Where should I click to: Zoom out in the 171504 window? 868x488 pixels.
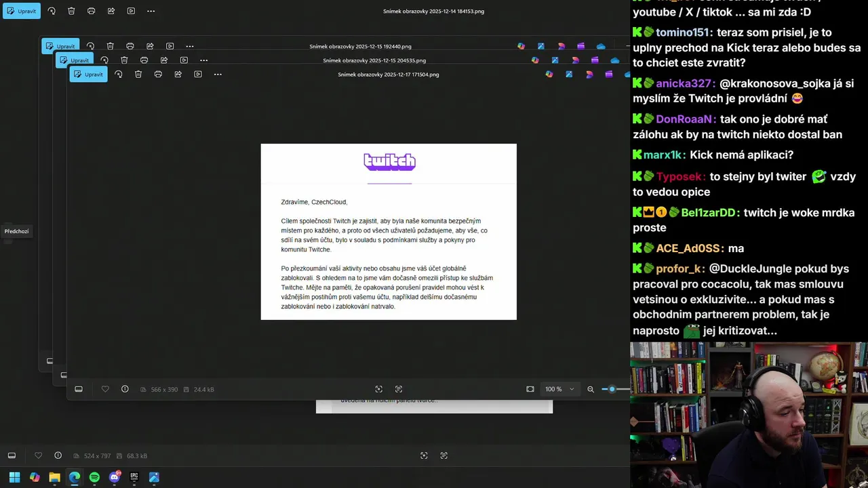(591, 389)
